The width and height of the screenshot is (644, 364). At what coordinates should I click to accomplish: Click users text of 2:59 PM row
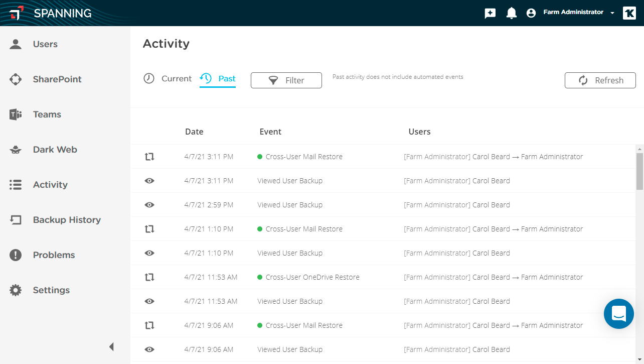(x=457, y=205)
